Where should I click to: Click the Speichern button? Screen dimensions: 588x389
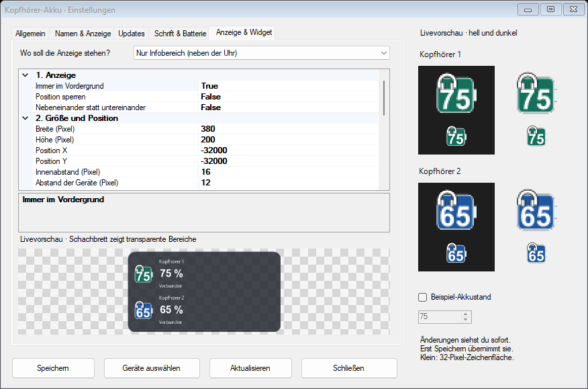(53, 368)
